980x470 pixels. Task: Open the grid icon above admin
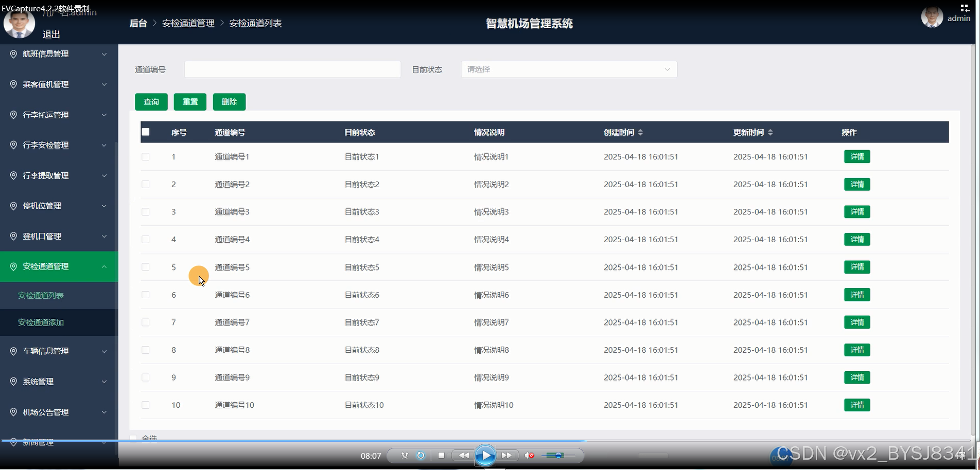tap(965, 8)
